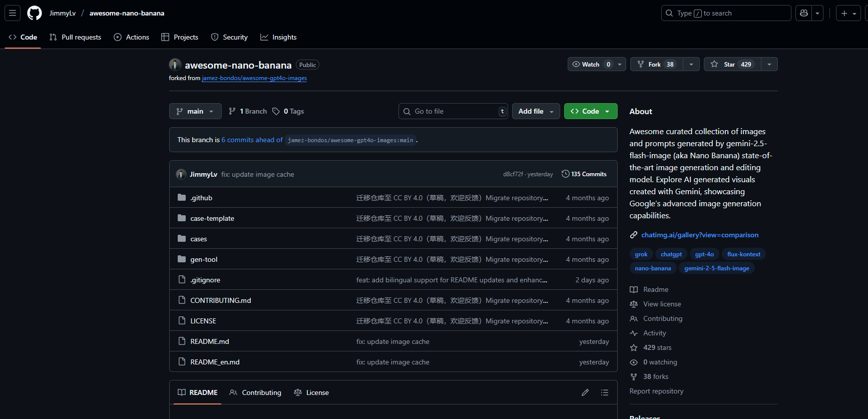Screen dimensions: 868x419
Task: Select the License tab in file viewer
Action: tap(311, 392)
